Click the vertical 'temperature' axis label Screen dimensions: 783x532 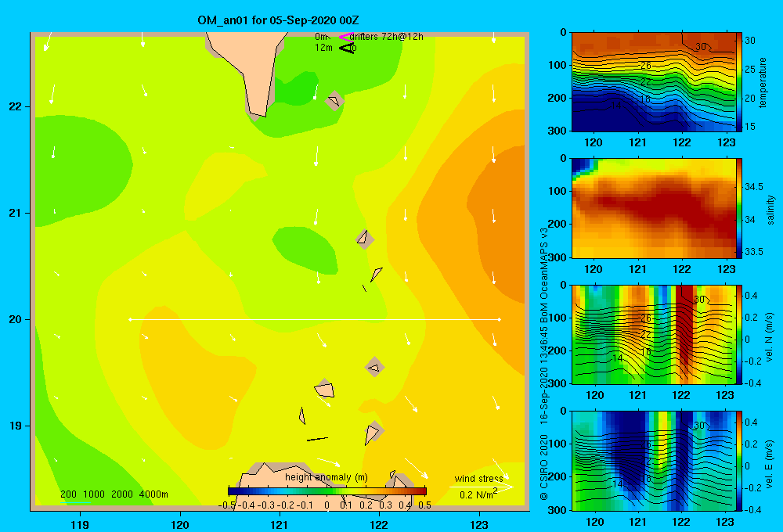(763, 82)
